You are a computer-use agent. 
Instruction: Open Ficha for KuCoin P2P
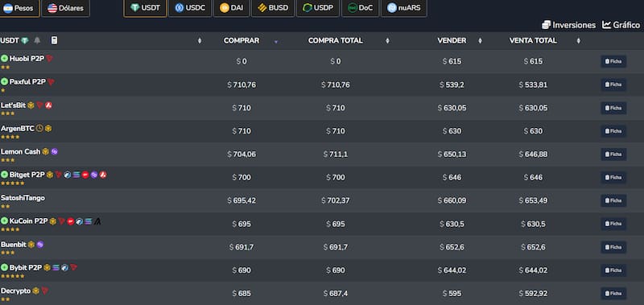tap(613, 224)
